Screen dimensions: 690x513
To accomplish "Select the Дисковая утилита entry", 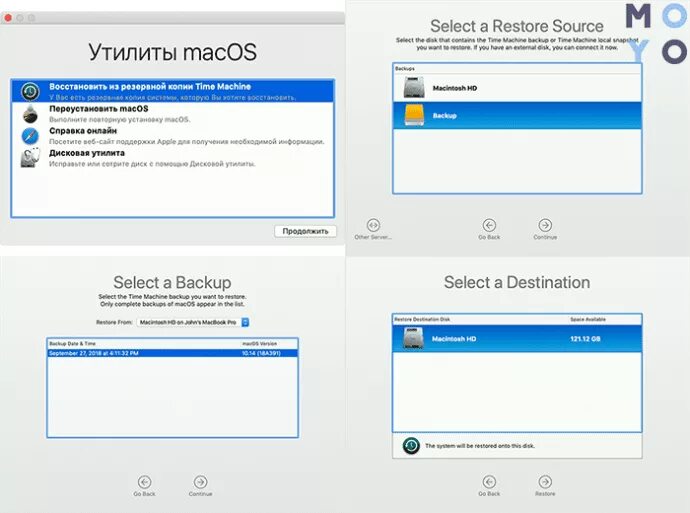I will [172, 158].
